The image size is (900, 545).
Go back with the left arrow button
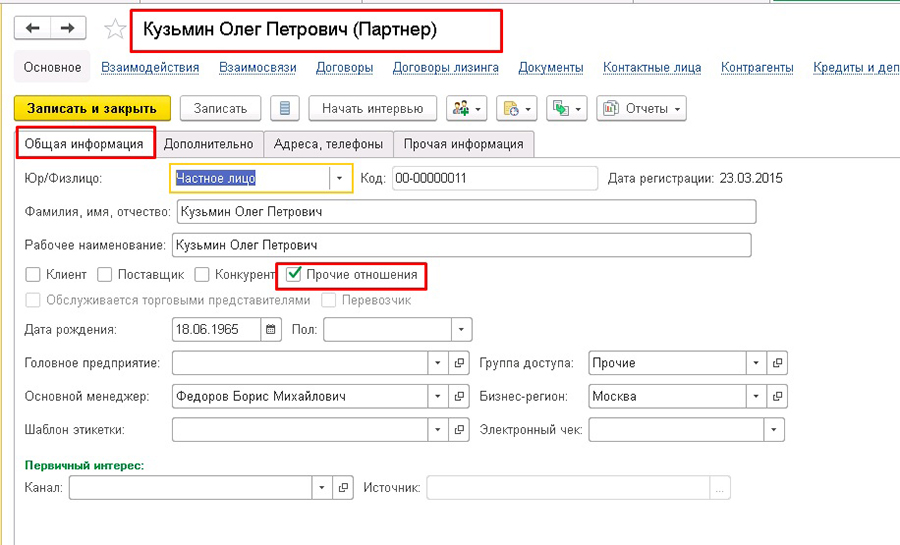pyautogui.click(x=33, y=28)
